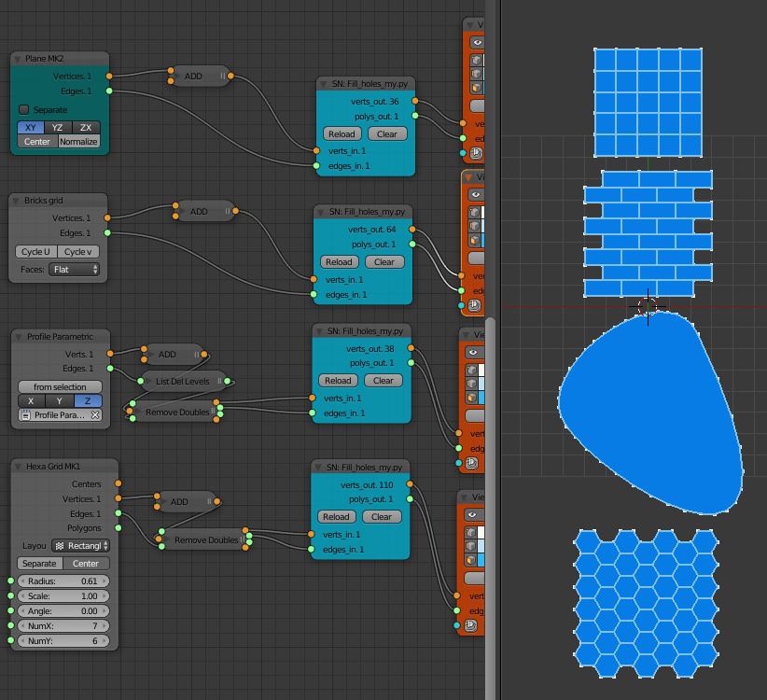Click face display icon in Viewer wired to verts_out. 38
The width and height of the screenshot is (767, 700).
471,398
